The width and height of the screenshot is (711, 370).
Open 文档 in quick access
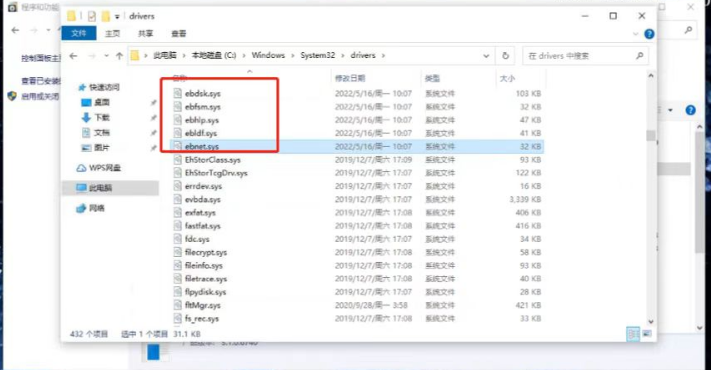coord(102,132)
